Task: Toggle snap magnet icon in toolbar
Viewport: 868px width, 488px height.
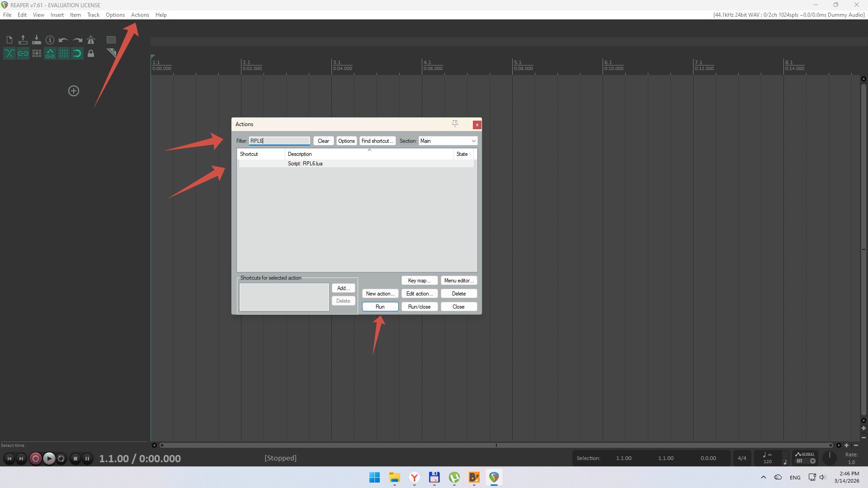Action: tap(77, 54)
